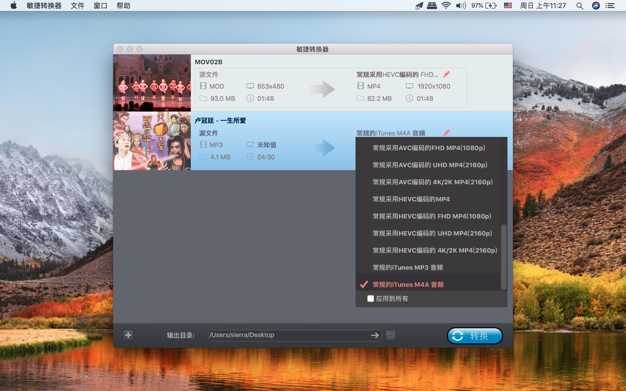Image resolution: width=626 pixels, height=391 pixels.
Task: Open the output folder browse icon
Action: pos(390,335)
